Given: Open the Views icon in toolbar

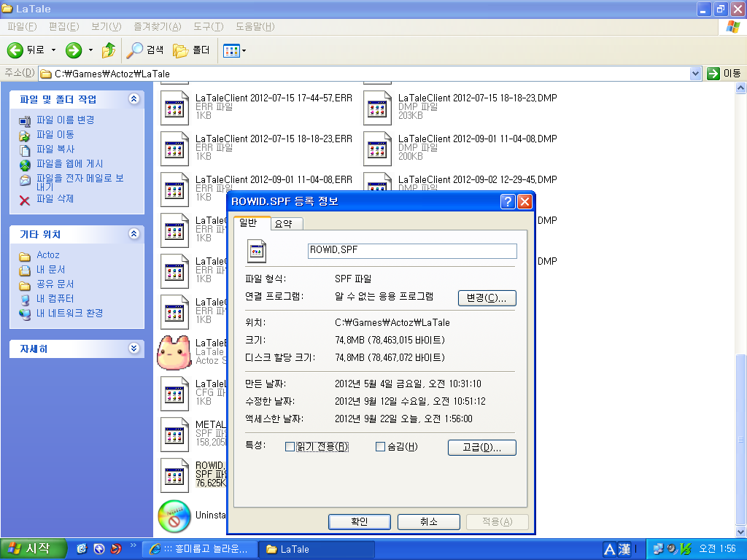Looking at the screenshot, I should coord(231,50).
